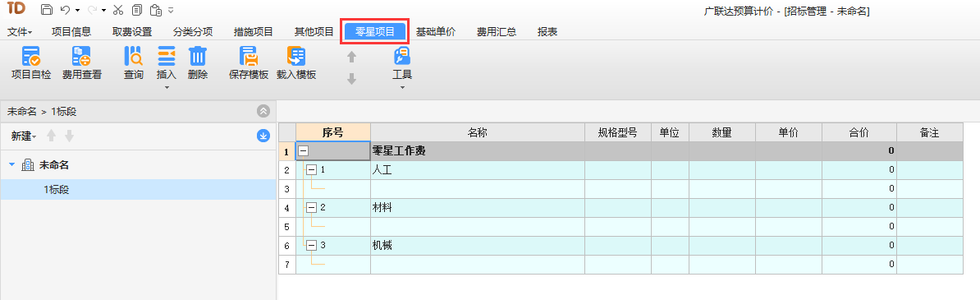Switch to the 报表 tab
The width and height of the screenshot is (980, 300).
coord(547,32)
